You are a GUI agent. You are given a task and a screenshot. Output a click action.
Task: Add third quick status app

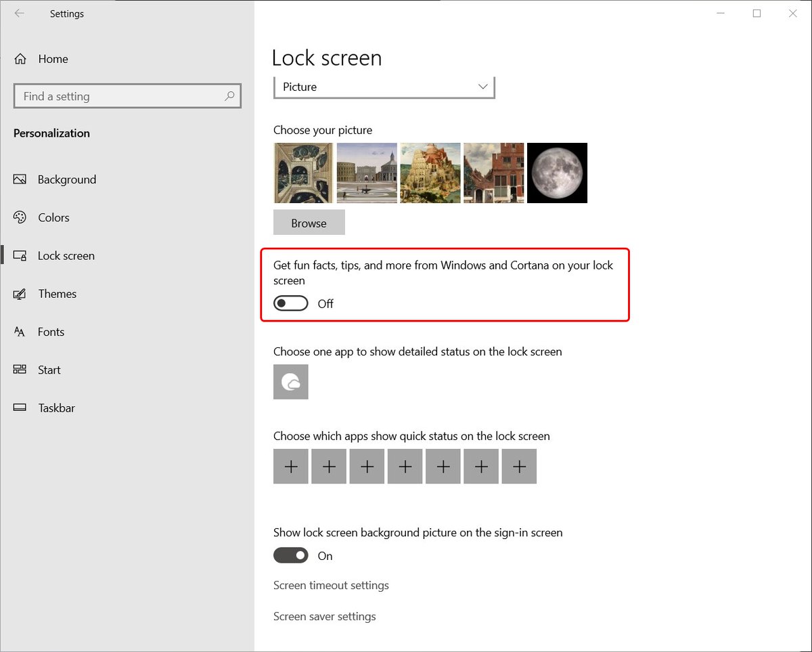point(367,466)
